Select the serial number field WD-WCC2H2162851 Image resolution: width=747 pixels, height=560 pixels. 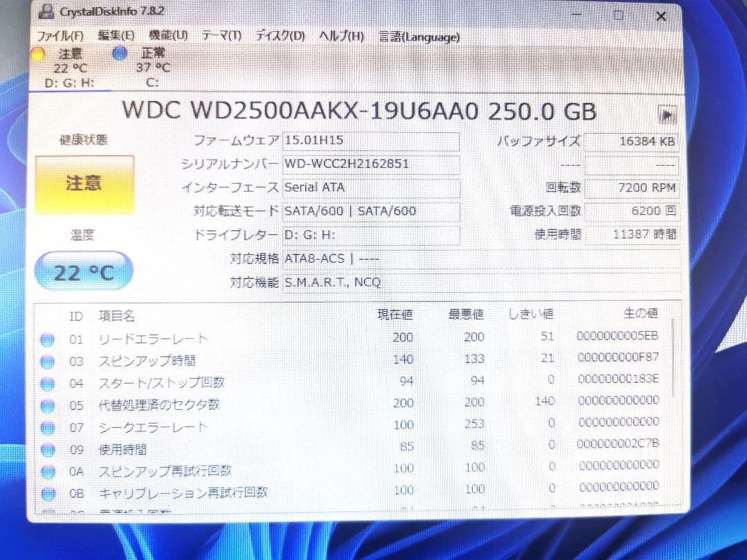click(x=371, y=165)
